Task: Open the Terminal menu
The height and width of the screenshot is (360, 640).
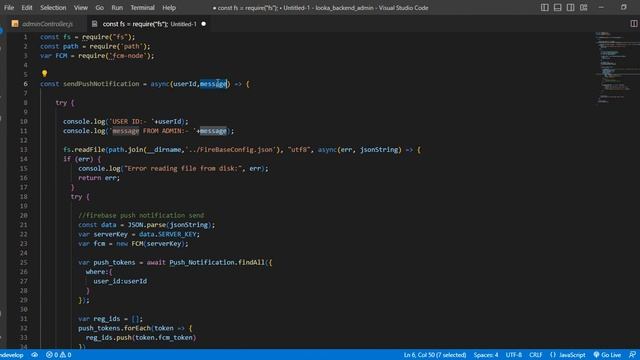Action: (142, 8)
